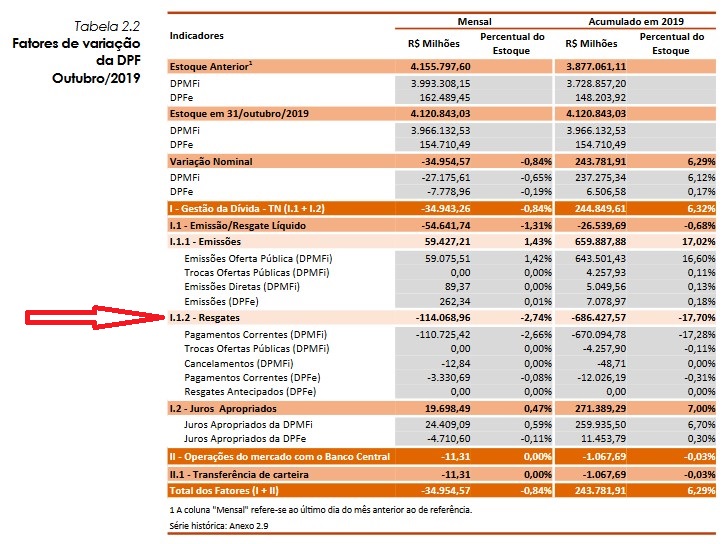Select the 'Variação Nominal' row label
Viewport: 725px width, 544px height.
212,161
